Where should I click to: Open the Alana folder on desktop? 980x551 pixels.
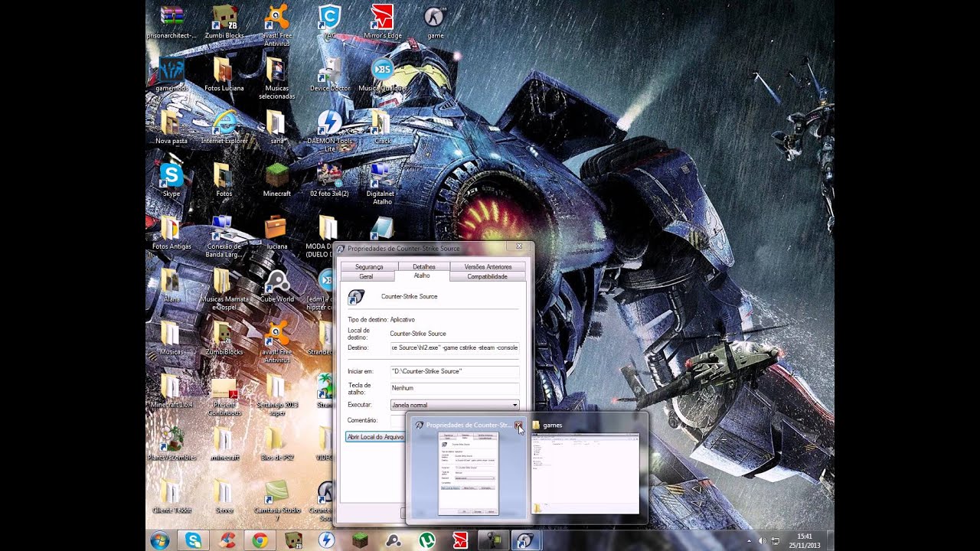171,285
